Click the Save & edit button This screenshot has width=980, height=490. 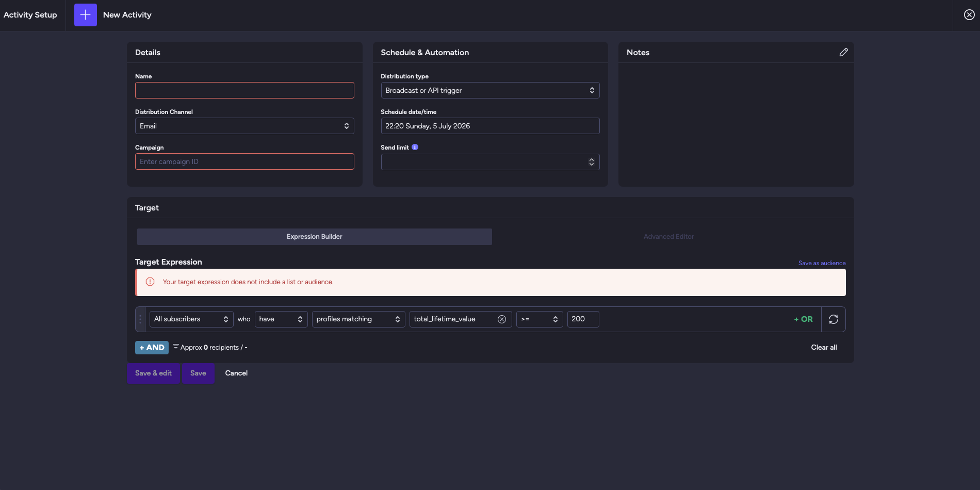[153, 373]
